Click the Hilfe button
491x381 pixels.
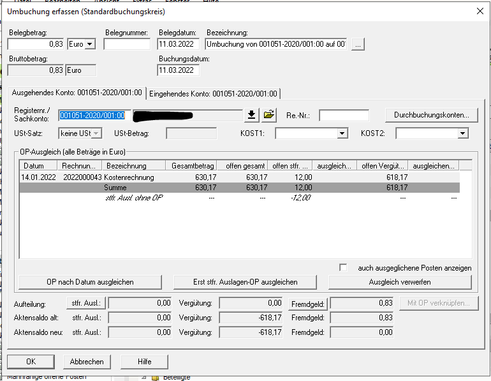(144, 362)
